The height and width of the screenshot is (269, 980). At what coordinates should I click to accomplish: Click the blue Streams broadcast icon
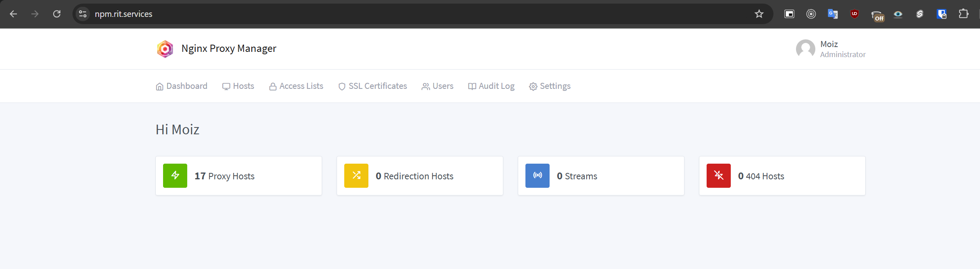tap(538, 176)
